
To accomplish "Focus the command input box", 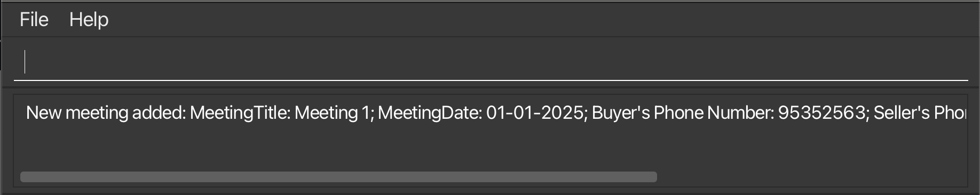I will coord(491,62).
